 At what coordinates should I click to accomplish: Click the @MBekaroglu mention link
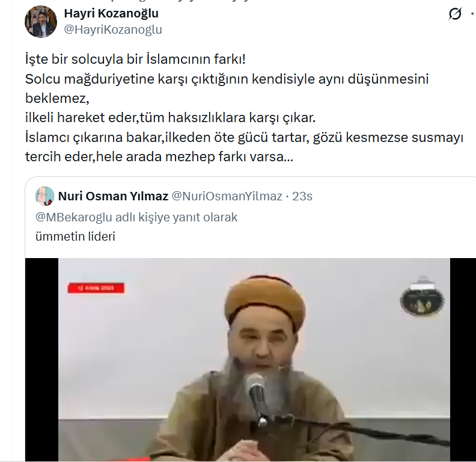click(74, 217)
